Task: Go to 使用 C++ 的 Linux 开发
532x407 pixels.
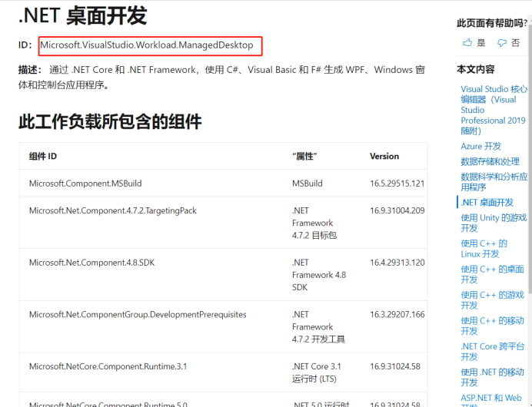Action: (x=484, y=248)
